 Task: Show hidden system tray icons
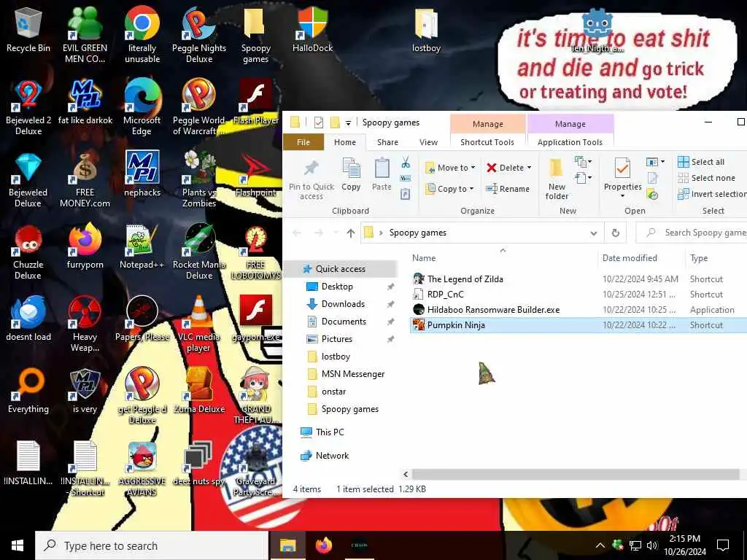(x=600, y=545)
